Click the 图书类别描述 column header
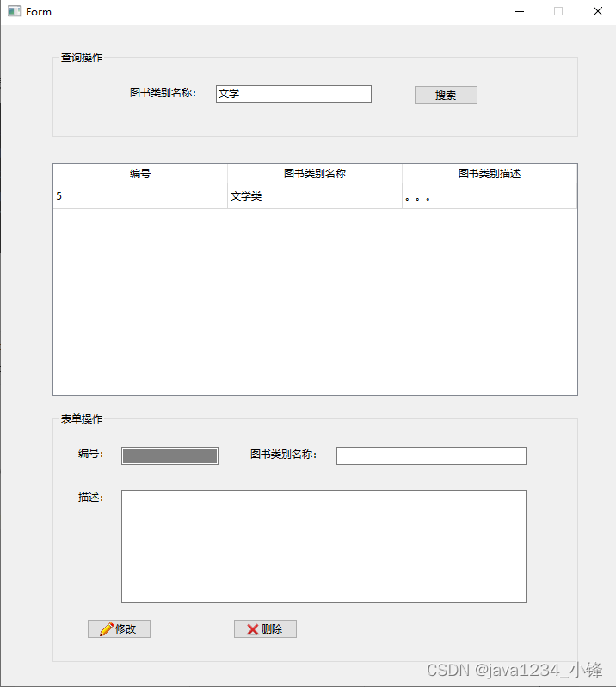616x687 pixels. 490,174
